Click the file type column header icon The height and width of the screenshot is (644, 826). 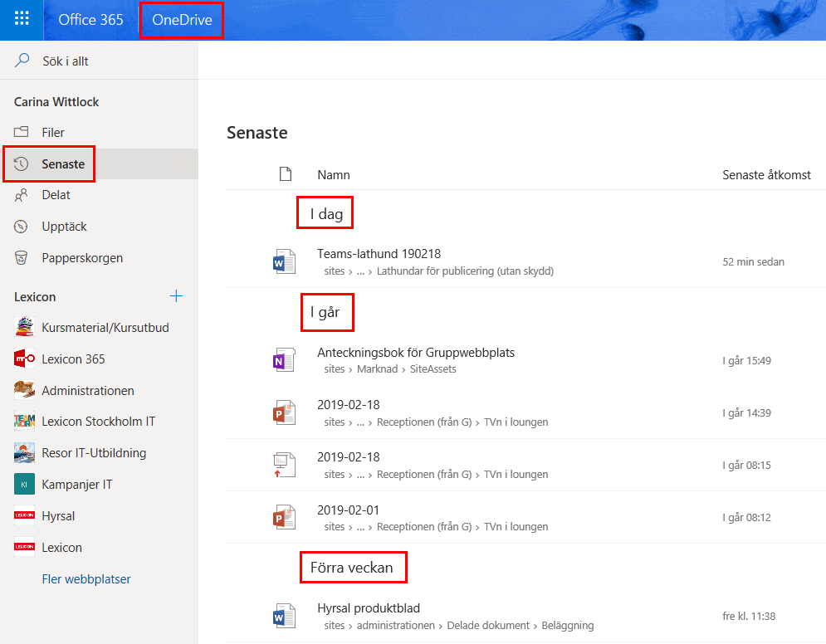pyautogui.click(x=286, y=173)
